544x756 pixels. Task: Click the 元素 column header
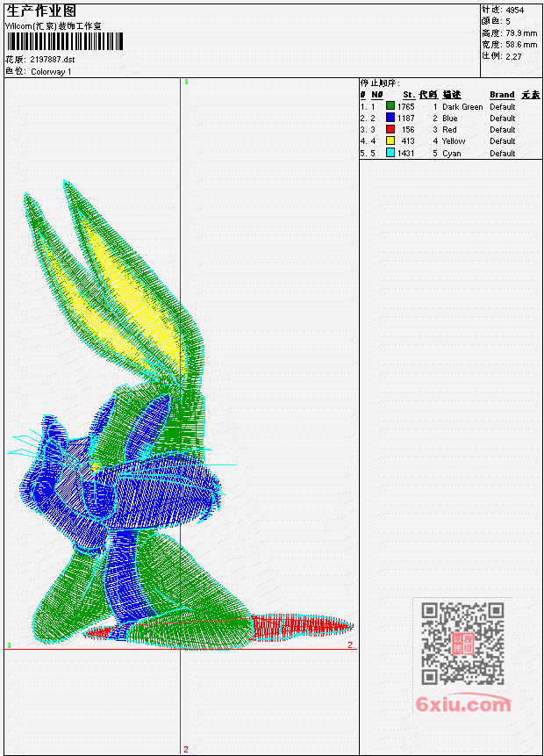click(x=531, y=95)
